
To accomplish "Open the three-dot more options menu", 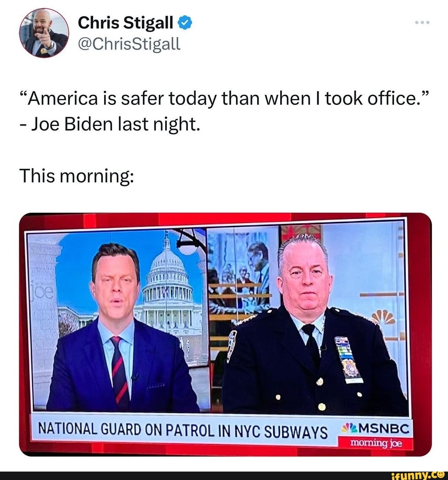I will (422, 22).
